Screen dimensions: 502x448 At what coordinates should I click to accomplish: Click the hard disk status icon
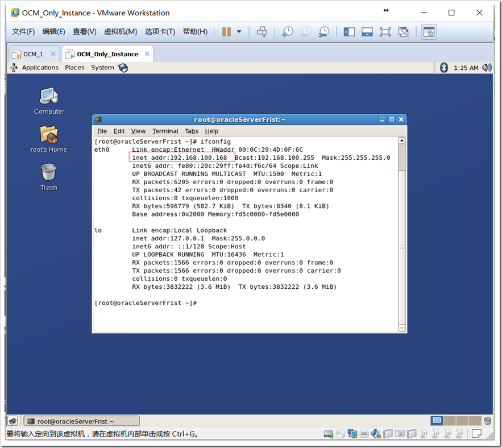[329, 434]
